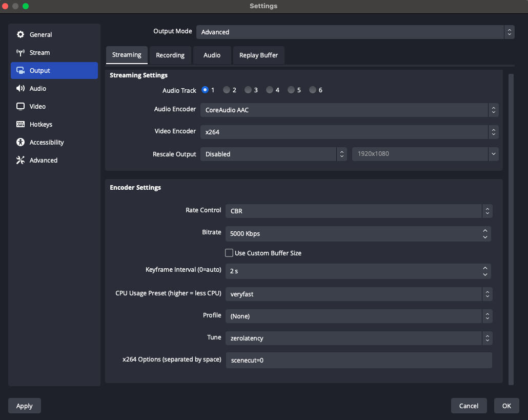Open the Rate Control dropdown
This screenshot has height=420, width=528.
pyautogui.click(x=359, y=211)
